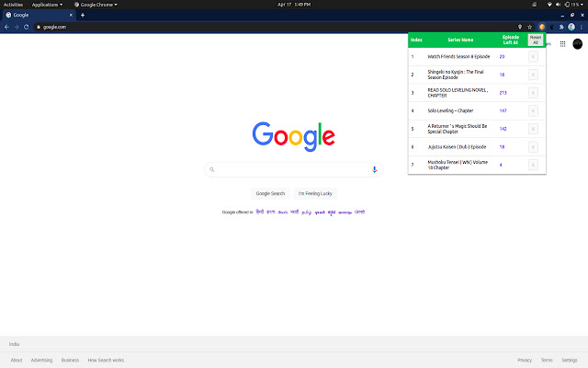Click the google.com address bar
This screenshot has width=588, height=368.
pyautogui.click(x=276, y=27)
